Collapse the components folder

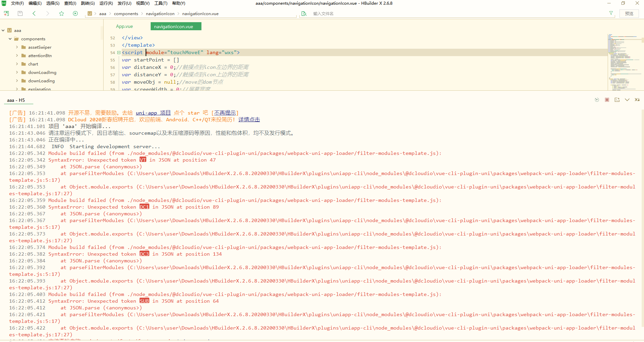pyautogui.click(x=10, y=39)
